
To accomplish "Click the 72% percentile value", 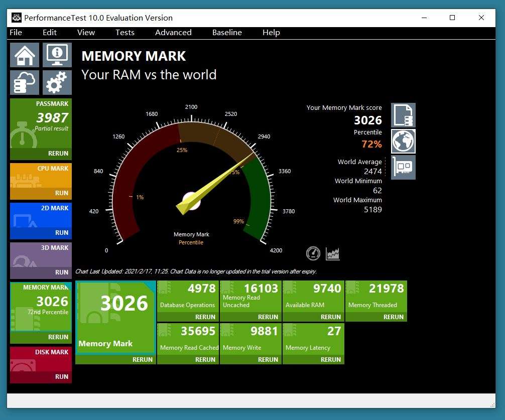I will (371, 144).
